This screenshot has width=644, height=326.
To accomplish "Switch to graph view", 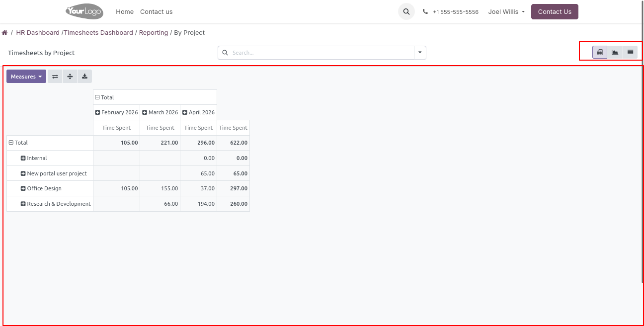I will [615, 52].
